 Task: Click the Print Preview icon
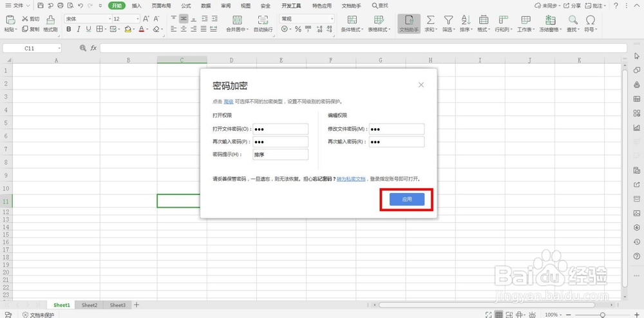(70, 6)
